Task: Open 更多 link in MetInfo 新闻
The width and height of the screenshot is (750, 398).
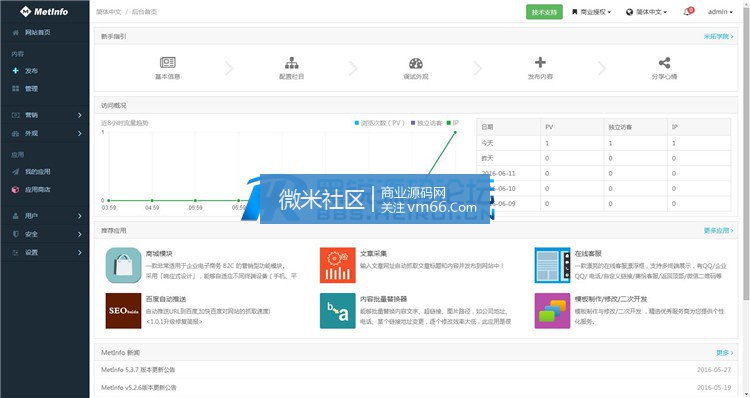Action: tap(725, 353)
